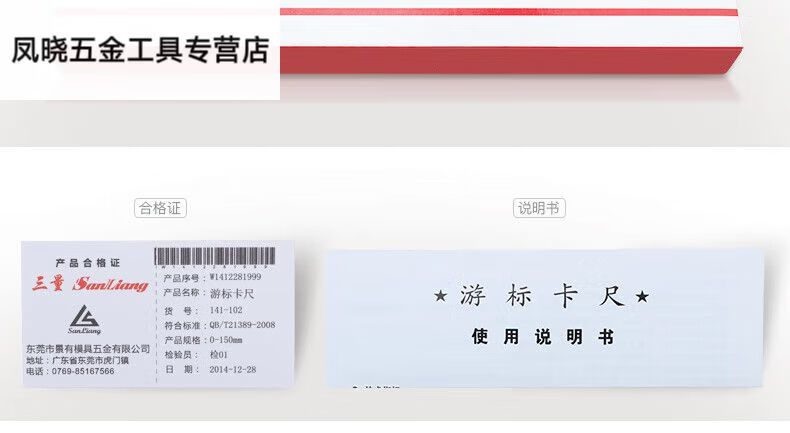Click the company name 东莞市景有模具五金有限公司
790x433 pixels.
pos(88,349)
